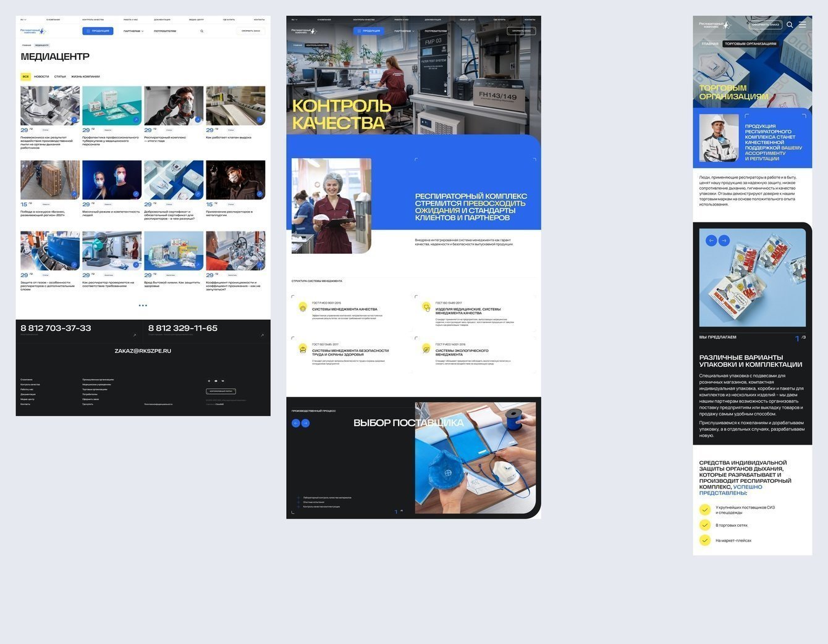Click the Респираторный комплекс logo on the Медиацентр page
Viewport: 828px width, 644px height.
point(33,31)
